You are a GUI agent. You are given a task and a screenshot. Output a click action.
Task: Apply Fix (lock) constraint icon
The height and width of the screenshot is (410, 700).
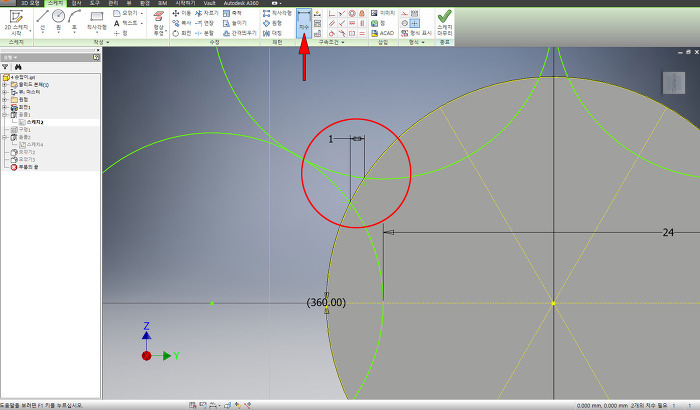click(362, 13)
